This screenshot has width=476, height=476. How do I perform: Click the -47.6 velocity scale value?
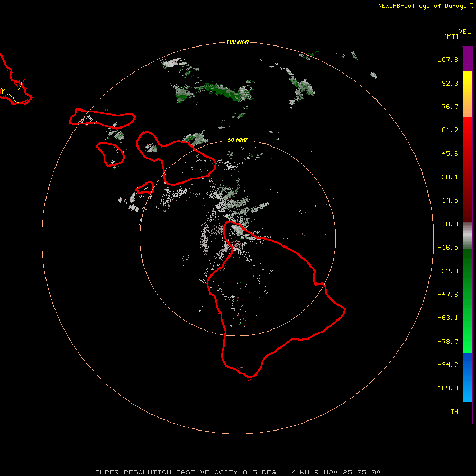pyautogui.click(x=448, y=295)
